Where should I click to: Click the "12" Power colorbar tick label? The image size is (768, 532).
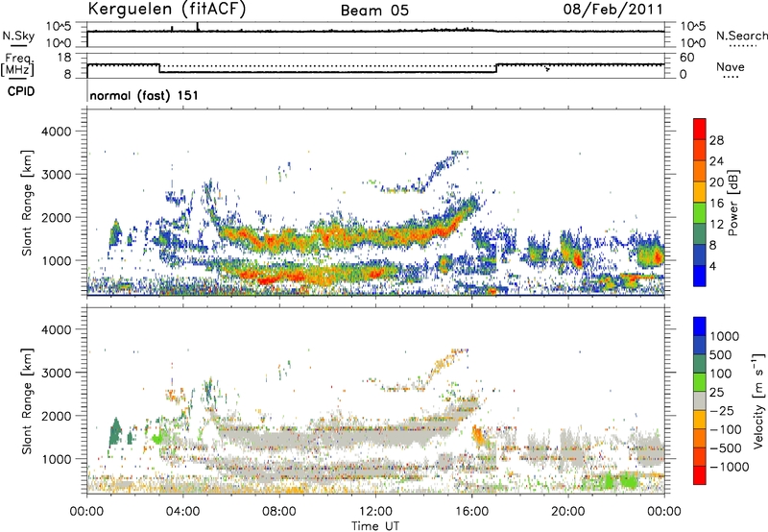[x=716, y=225]
